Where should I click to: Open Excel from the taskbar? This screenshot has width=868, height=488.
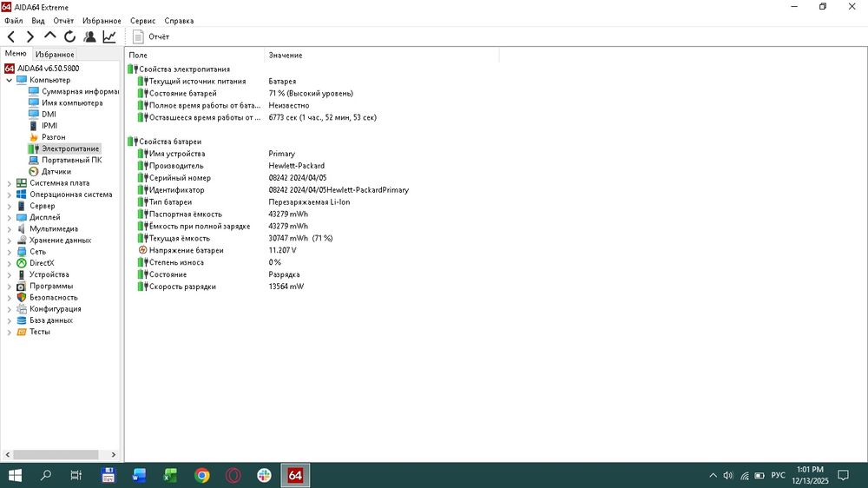(170, 475)
